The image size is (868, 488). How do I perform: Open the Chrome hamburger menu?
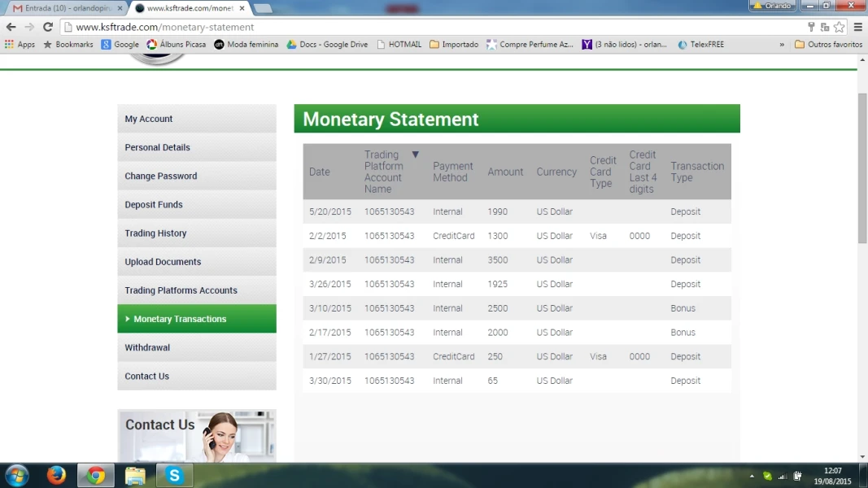tap(857, 27)
